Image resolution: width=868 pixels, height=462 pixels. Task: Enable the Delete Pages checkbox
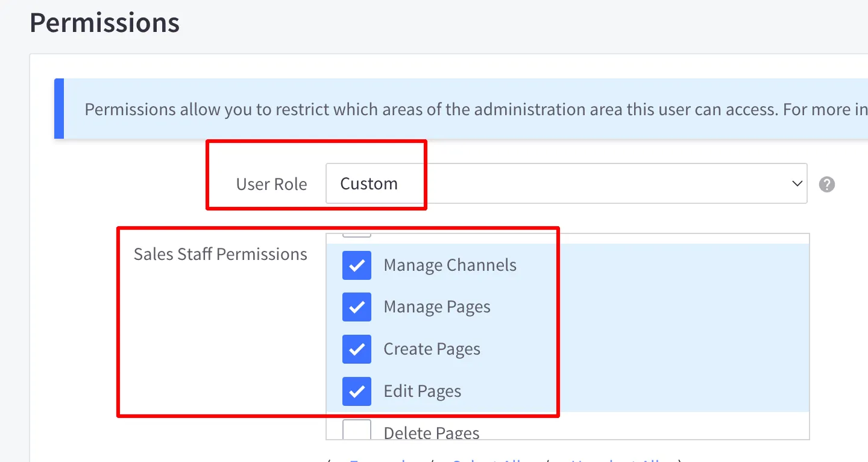tap(356, 431)
